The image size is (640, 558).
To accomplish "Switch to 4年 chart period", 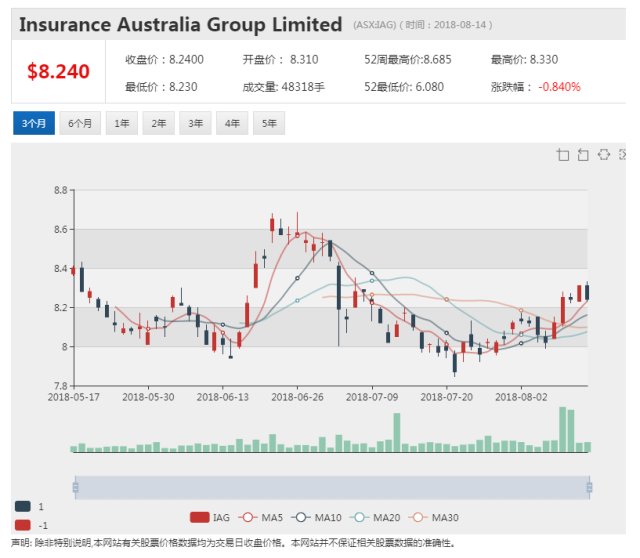I will [232, 124].
